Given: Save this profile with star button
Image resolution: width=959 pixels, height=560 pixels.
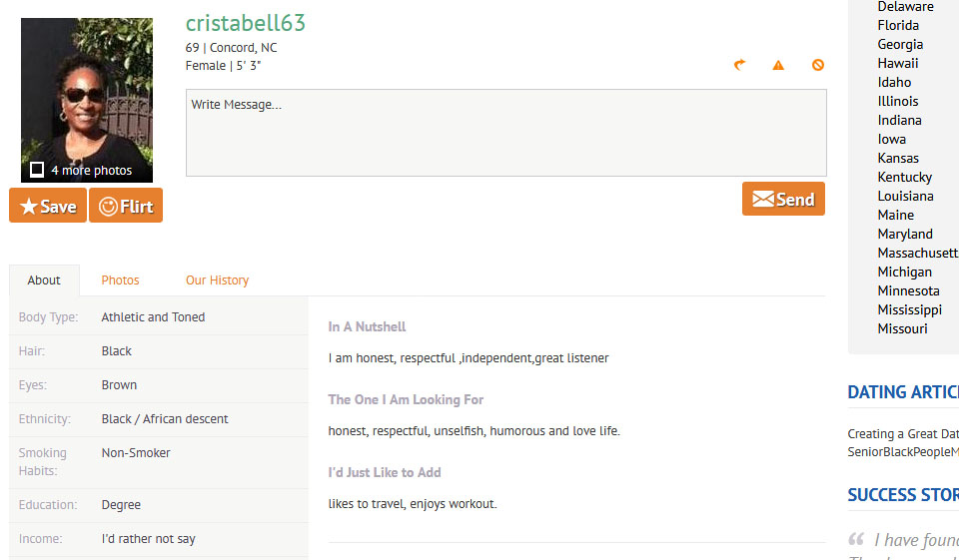Looking at the screenshot, I should click(48, 206).
